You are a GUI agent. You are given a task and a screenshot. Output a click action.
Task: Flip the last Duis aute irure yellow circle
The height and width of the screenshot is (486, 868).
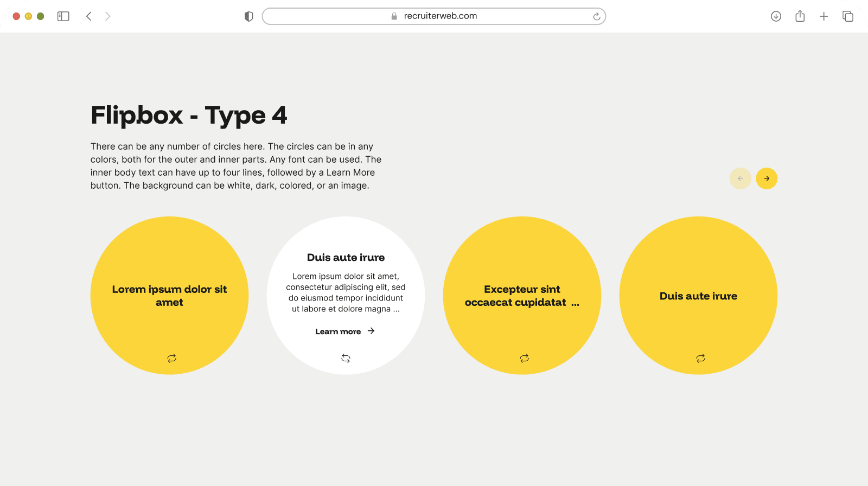[700, 358]
